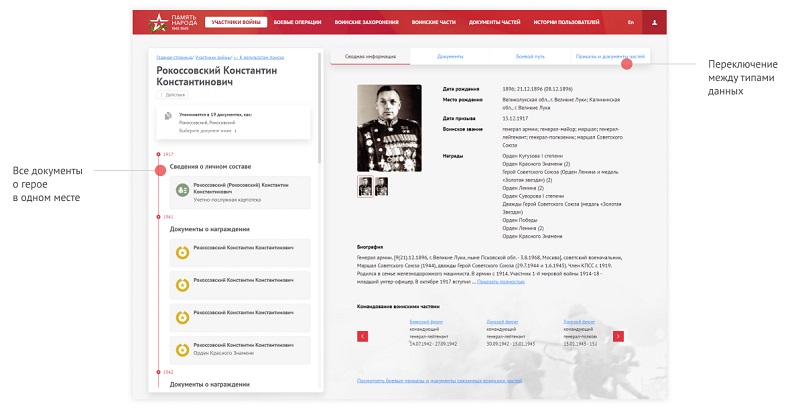Screen dimensions: 800x412
Task: Open the Документы частей menu item
Action: point(494,22)
